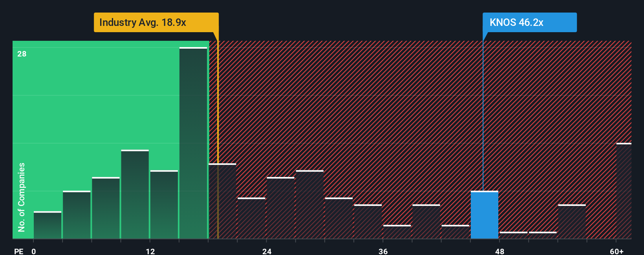The image size is (644, 255).
Task: Click the PE axis title
Action: [18, 251]
